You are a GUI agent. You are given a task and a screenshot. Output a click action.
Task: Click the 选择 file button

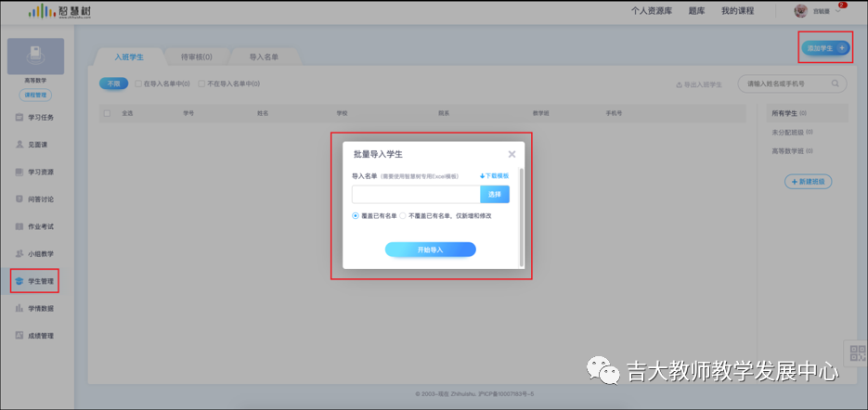point(494,194)
